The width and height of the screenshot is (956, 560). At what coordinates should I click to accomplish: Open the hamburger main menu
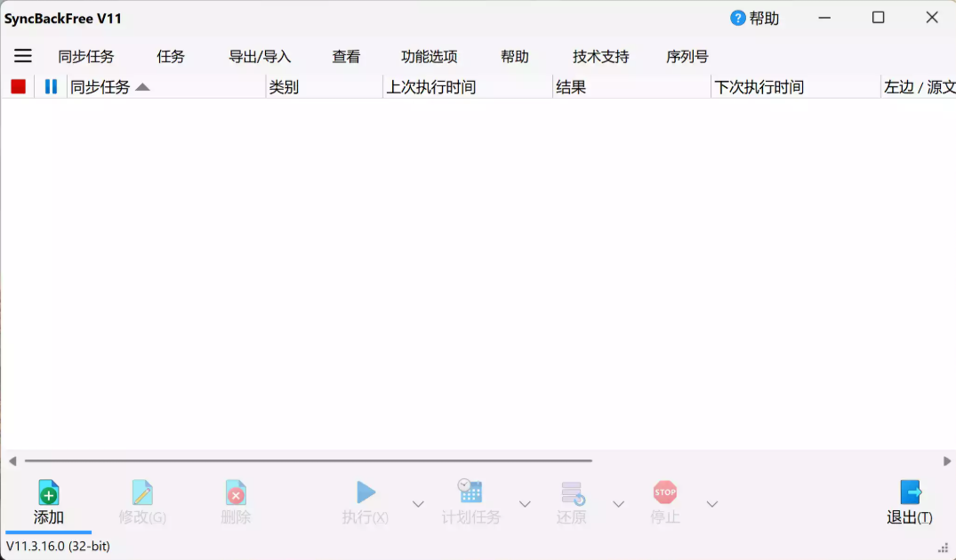tap(22, 55)
